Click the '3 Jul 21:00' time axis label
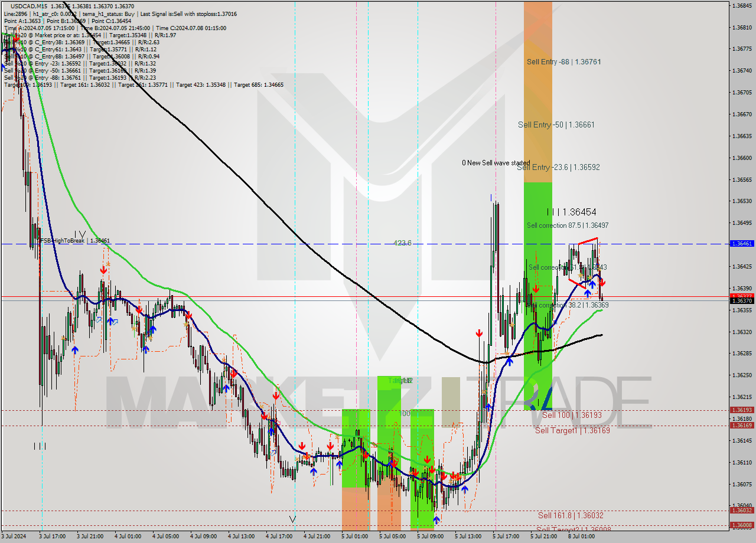This screenshot has height=543, width=756. point(90,537)
